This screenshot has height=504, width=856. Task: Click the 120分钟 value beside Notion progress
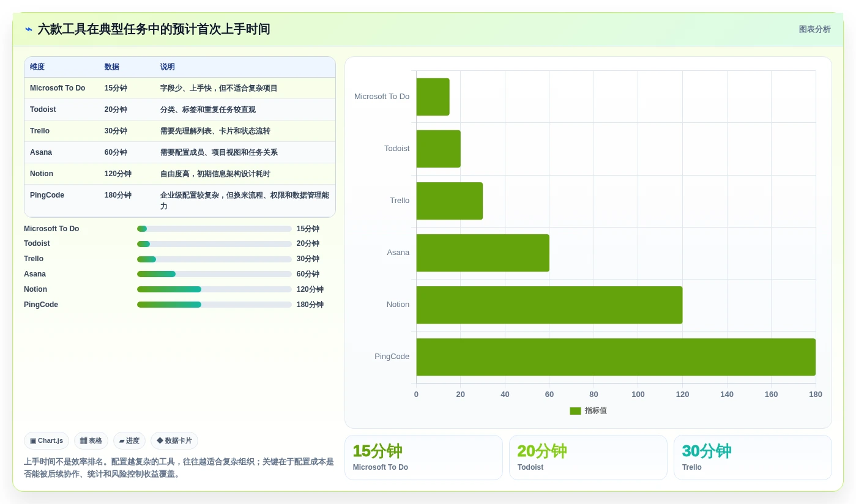(310, 289)
